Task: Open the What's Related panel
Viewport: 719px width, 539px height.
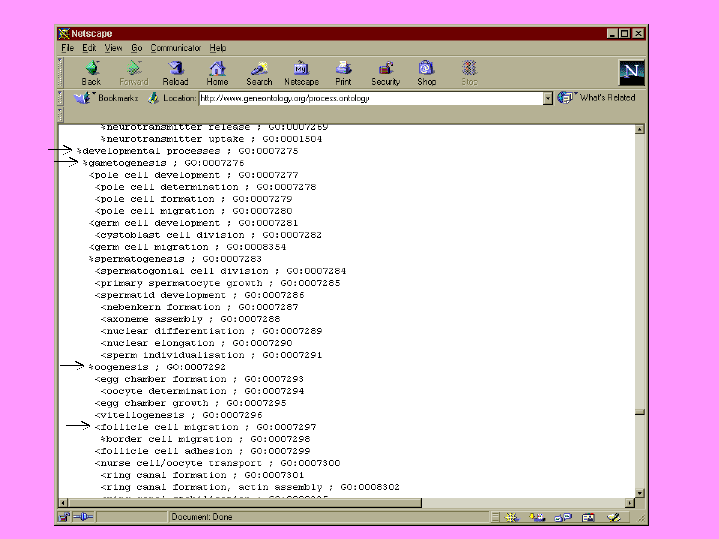Action: (598, 98)
